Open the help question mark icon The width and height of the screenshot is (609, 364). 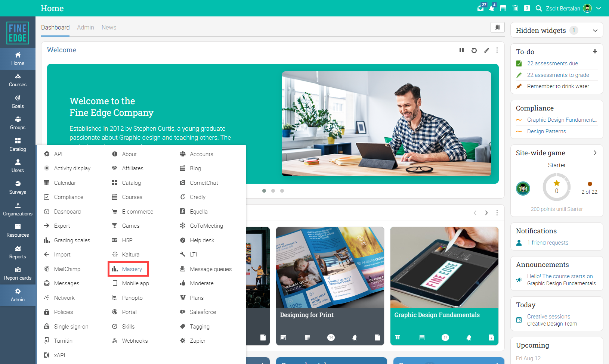pyautogui.click(x=527, y=8)
